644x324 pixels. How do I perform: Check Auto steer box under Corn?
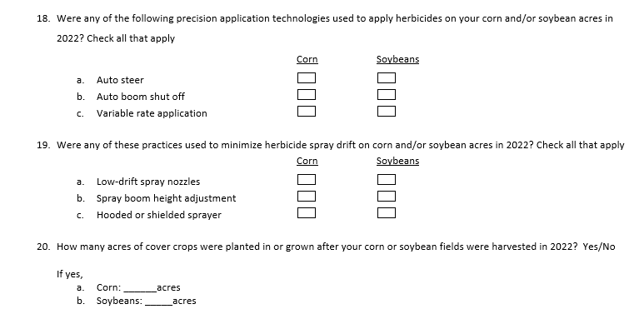(x=307, y=77)
